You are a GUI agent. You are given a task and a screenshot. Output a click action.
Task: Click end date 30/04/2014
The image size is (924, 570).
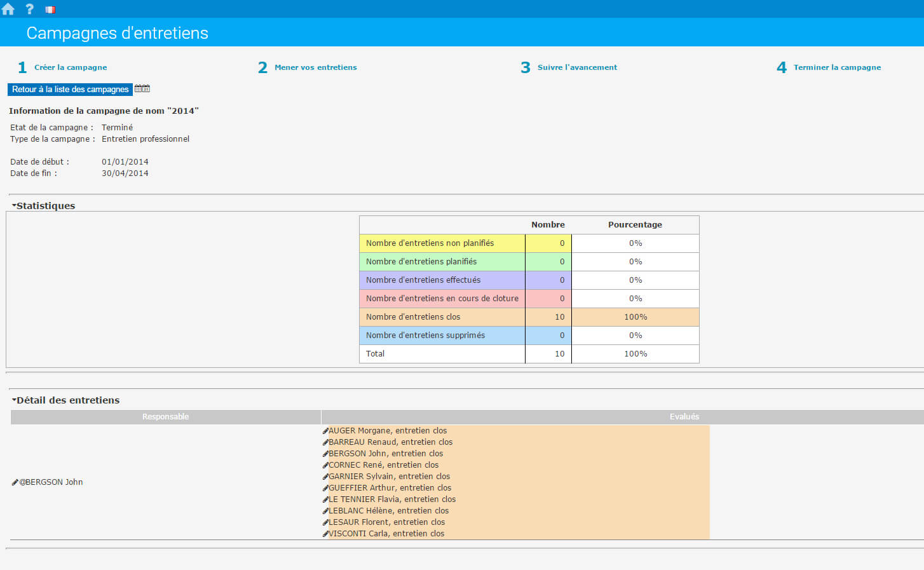tap(125, 173)
